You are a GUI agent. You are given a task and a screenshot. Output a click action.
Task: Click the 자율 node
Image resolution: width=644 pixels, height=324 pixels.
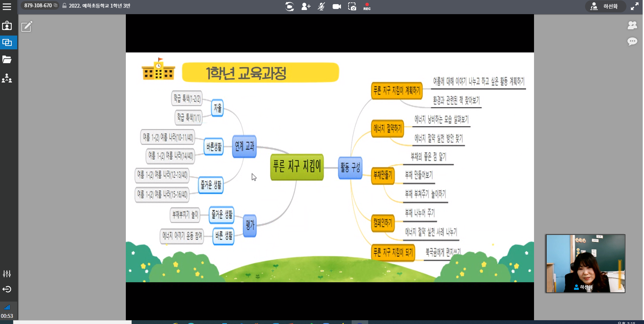pyautogui.click(x=217, y=108)
